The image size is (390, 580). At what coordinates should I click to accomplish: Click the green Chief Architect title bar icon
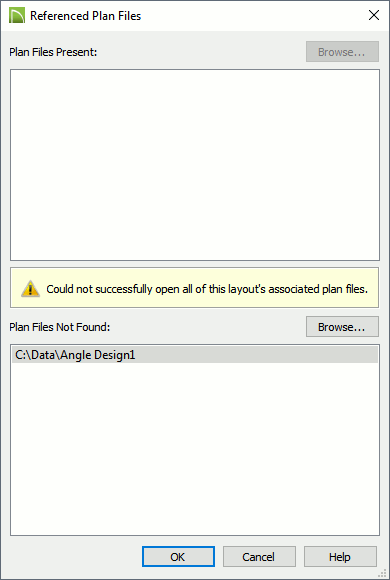click(17, 16)
